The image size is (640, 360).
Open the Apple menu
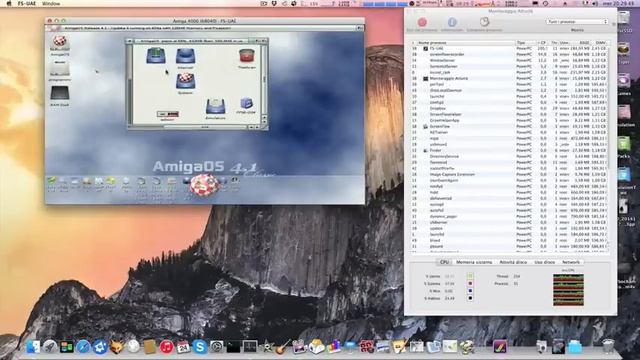pos(8,3)
